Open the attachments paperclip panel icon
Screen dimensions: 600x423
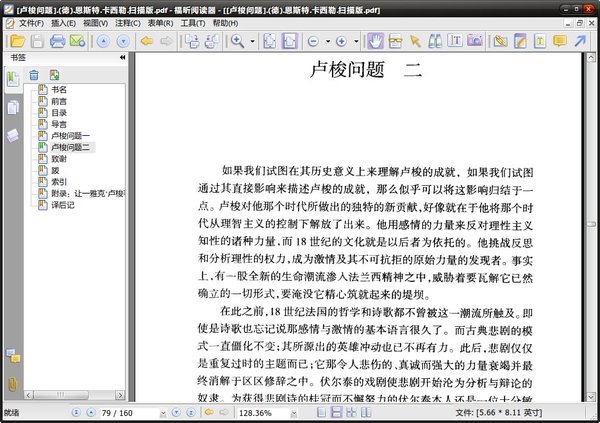pos(13,383)
